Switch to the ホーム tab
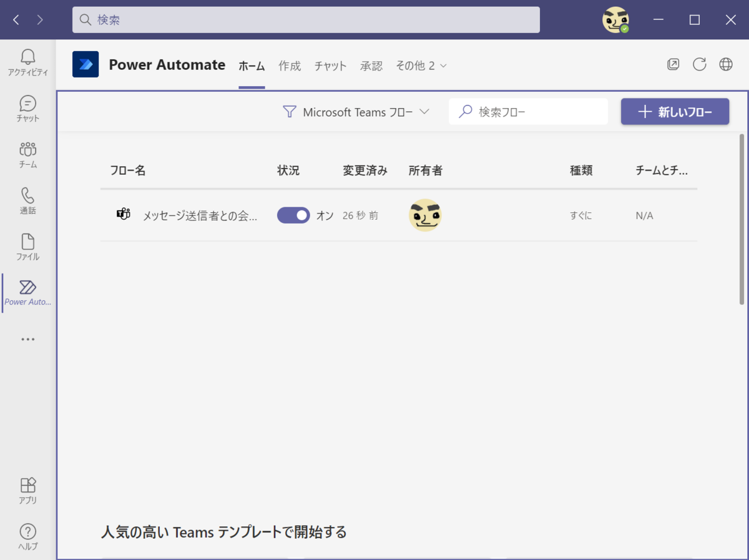The image size is (749, 560). pyautogui.click(x=252, y=66)
